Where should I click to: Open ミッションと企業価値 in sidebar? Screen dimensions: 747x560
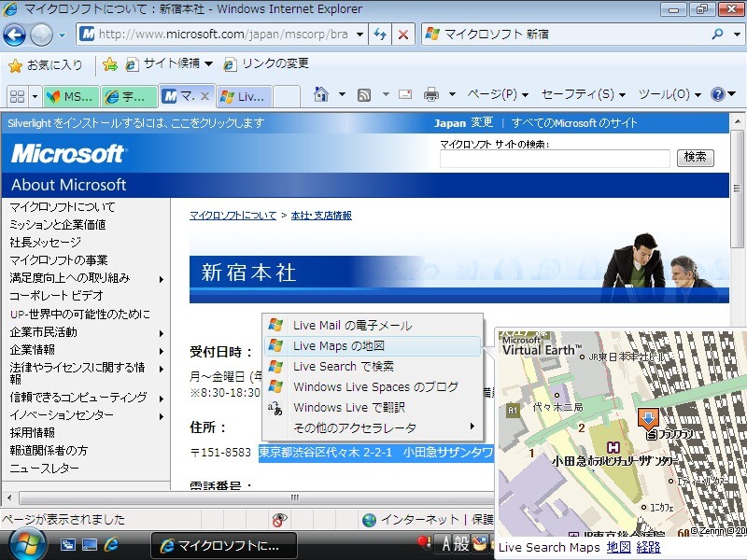coord(58,225)
